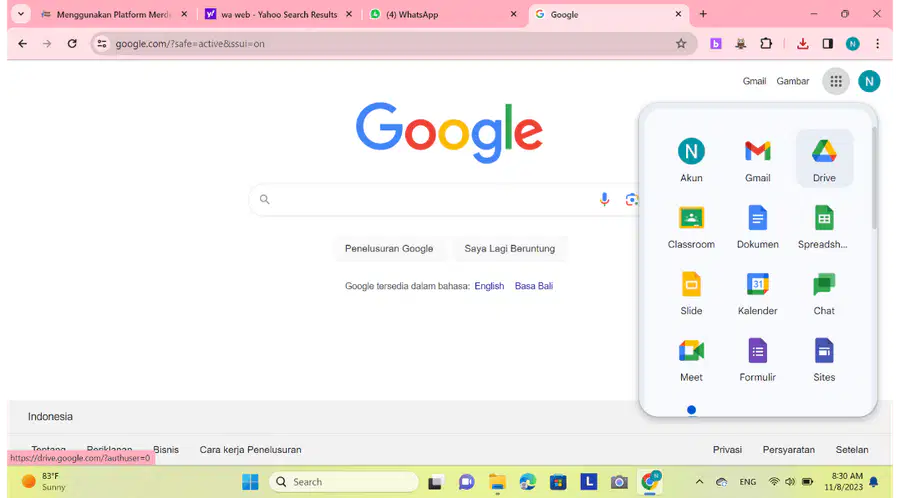
Task: Open Google Sites app icon
Action: (824, 359)
